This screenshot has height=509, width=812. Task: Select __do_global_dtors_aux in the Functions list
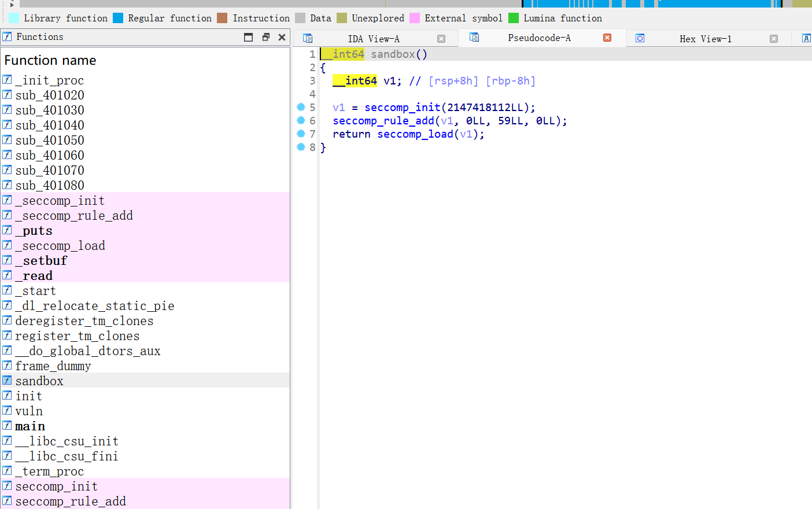(145, 351)
